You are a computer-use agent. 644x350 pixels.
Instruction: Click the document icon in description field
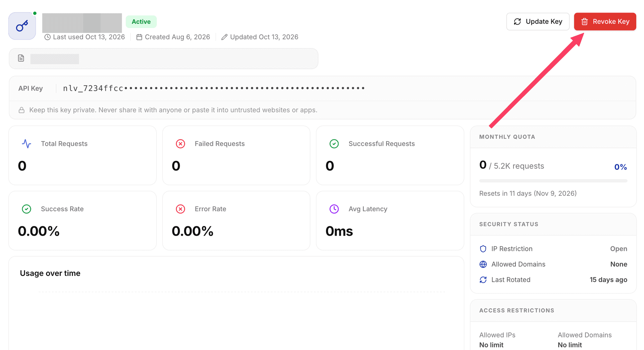click(21, 58)
